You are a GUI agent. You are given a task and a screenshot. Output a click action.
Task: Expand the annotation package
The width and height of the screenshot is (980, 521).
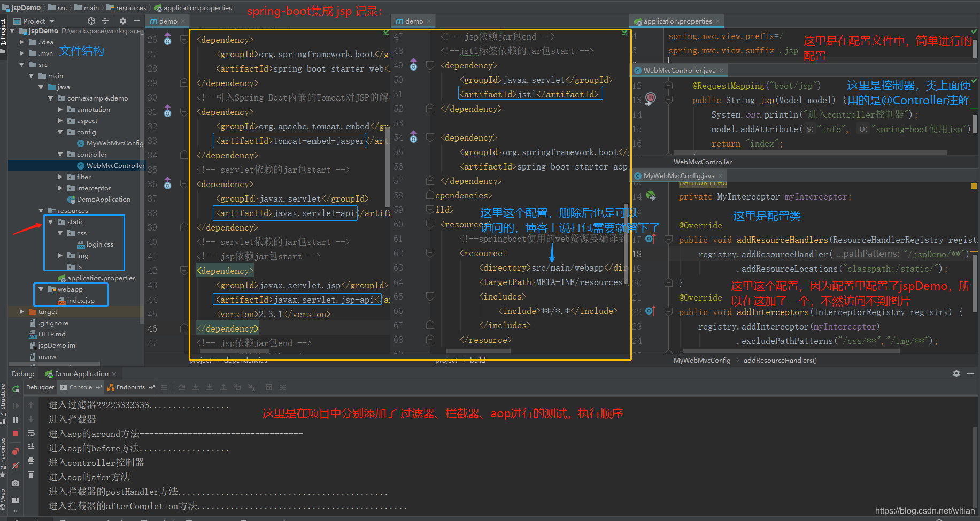coord(60,109)
